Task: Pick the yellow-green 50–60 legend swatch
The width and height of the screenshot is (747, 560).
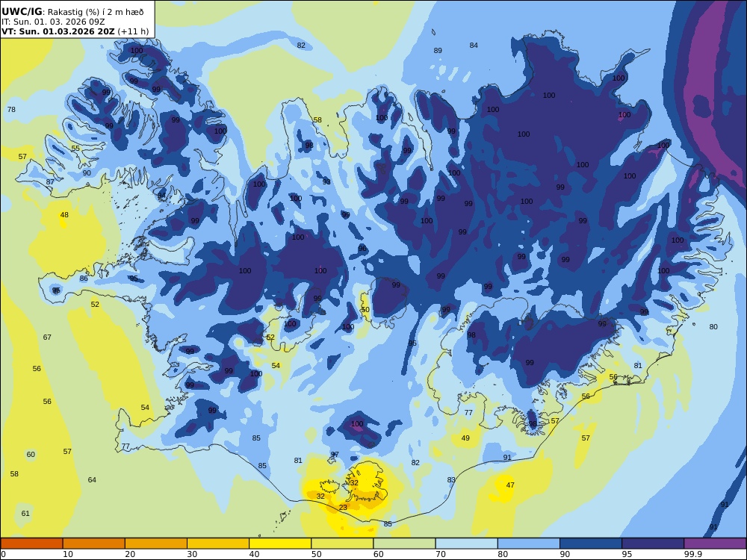Action: 342,544
